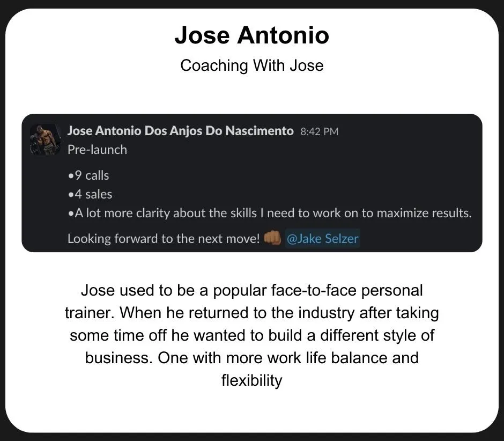Click the line 'business. One with more work life balance'
Viewport: 504px width, 441px height.
pos(252,358)
